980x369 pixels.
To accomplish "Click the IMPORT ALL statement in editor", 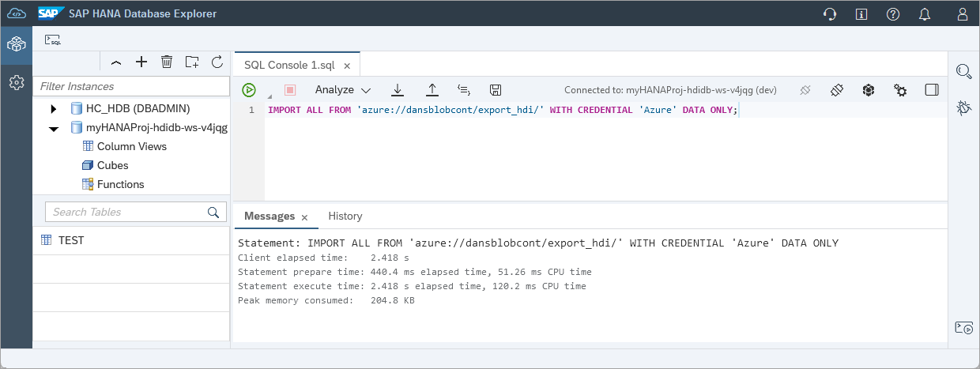I will coord(503,110).
